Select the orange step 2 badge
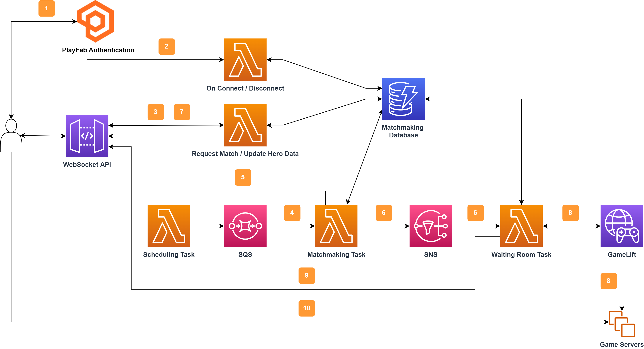This screenshot has width=644, height=349. tap(166, 47)
